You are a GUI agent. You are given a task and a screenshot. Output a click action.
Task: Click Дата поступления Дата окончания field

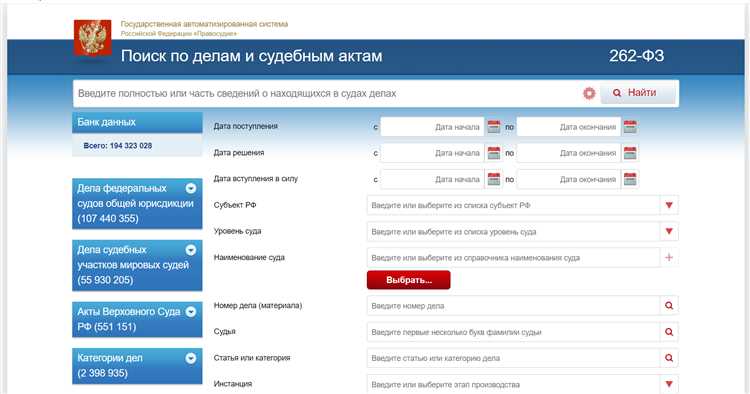tap(569, 127)
